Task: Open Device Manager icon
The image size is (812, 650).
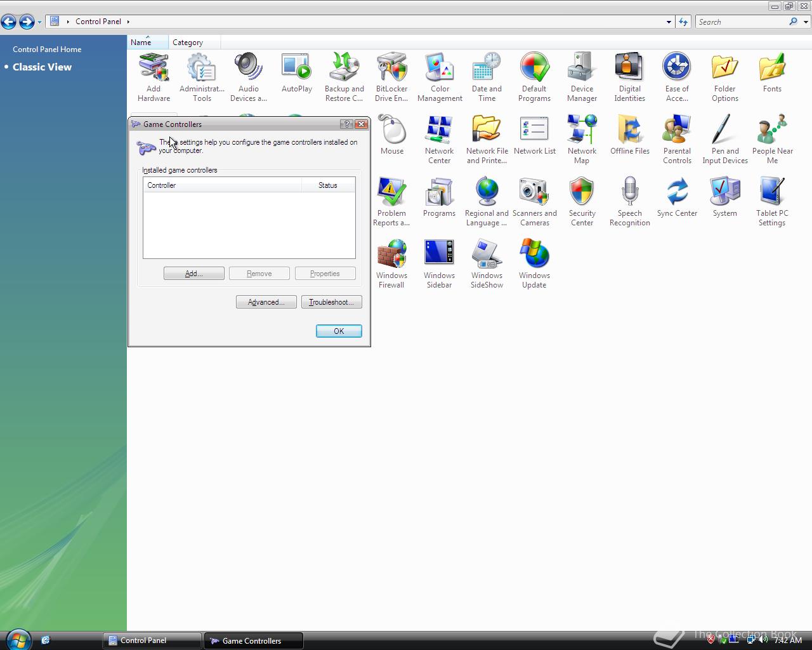Action: [582, 77]
